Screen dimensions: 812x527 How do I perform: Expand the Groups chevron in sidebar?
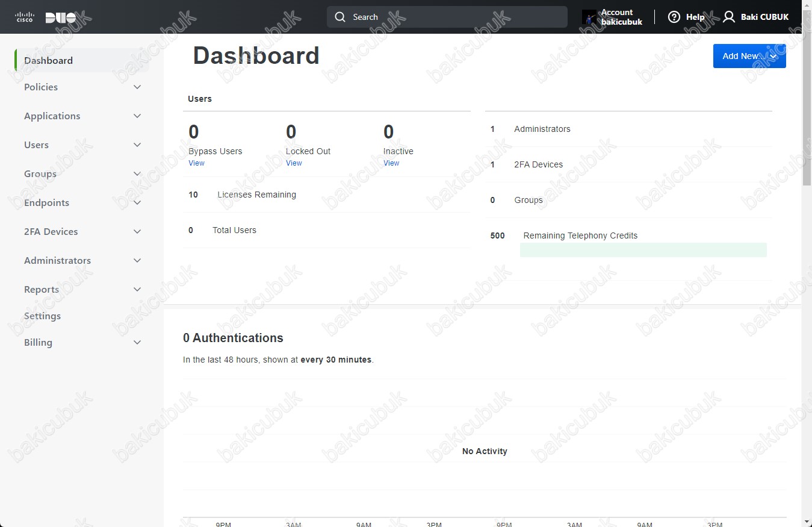[137, 173]
